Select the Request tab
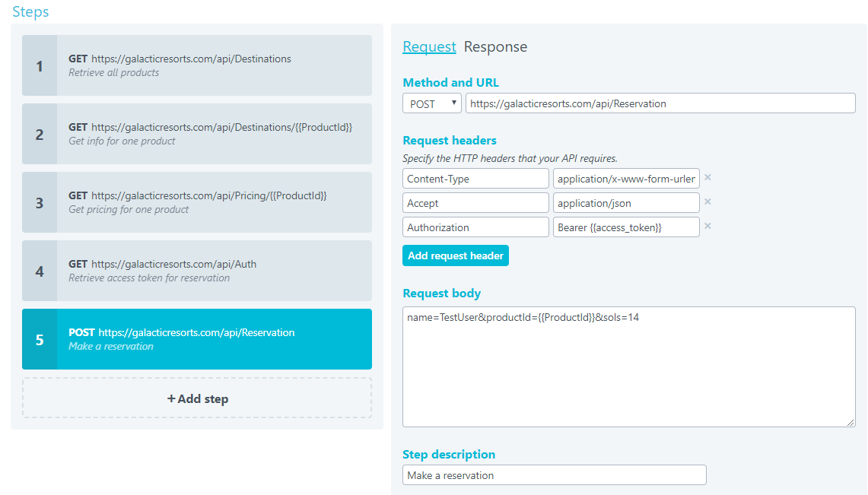Screen dimensions: 868x495 [x=429, y=47]
